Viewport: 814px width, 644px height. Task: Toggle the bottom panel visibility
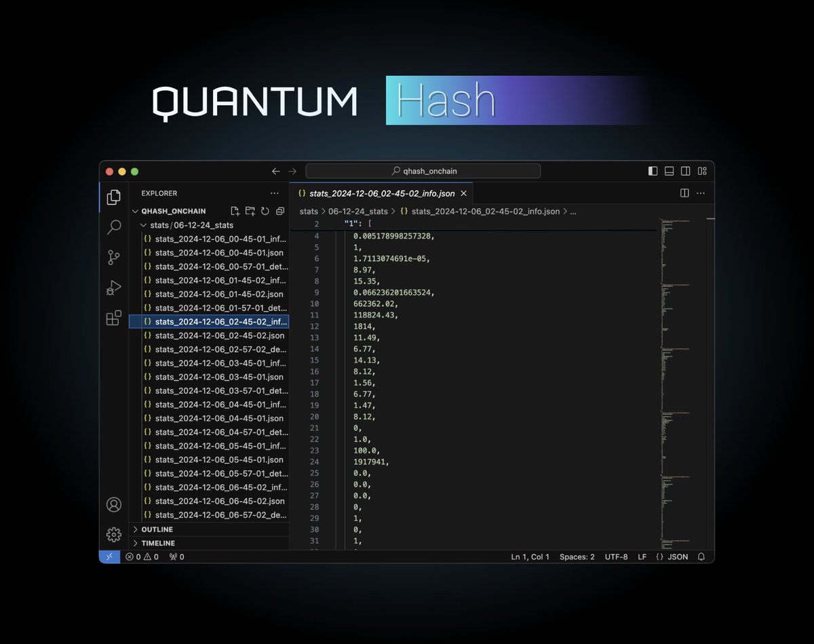(669, 171)
